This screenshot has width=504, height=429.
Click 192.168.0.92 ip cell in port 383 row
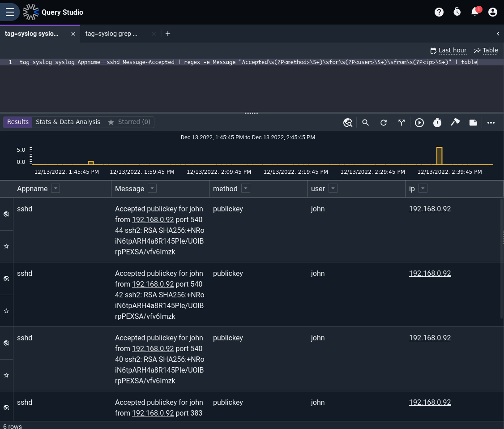click(430, 402)
